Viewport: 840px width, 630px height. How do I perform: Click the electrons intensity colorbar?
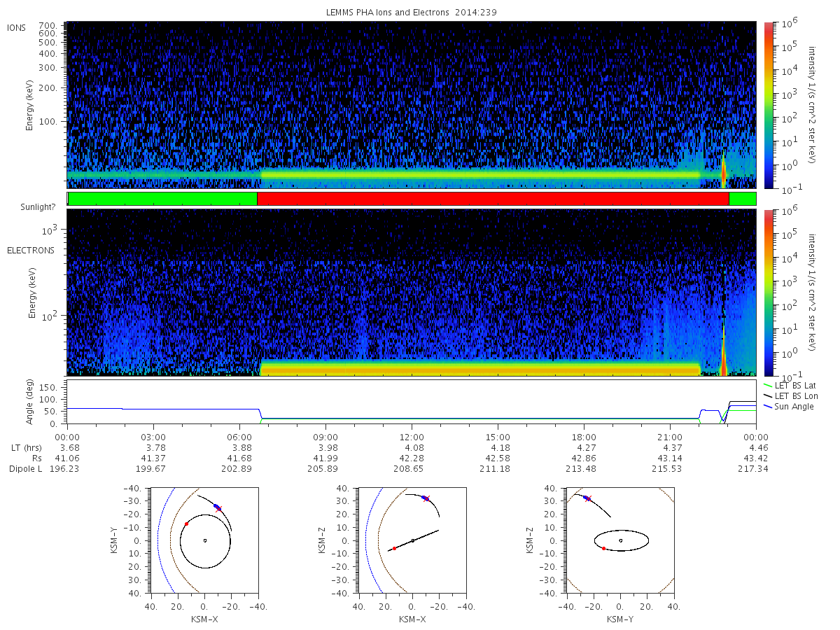click(x=769, y=292)
